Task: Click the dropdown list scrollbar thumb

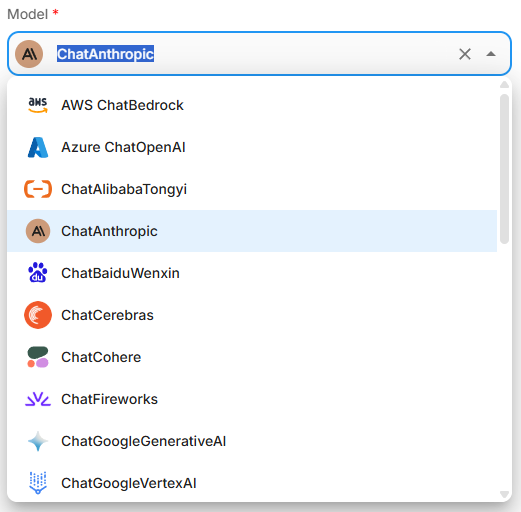Action: pos(504,169)
